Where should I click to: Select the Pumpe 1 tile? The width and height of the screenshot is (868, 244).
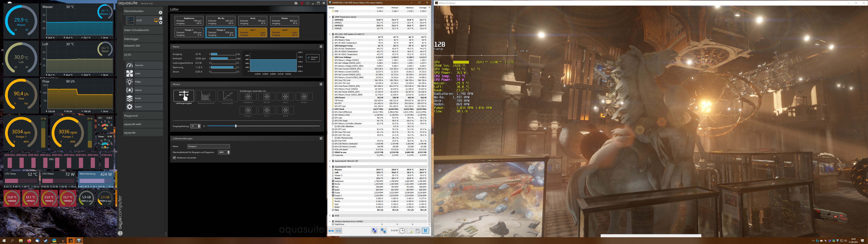[189, 32]
